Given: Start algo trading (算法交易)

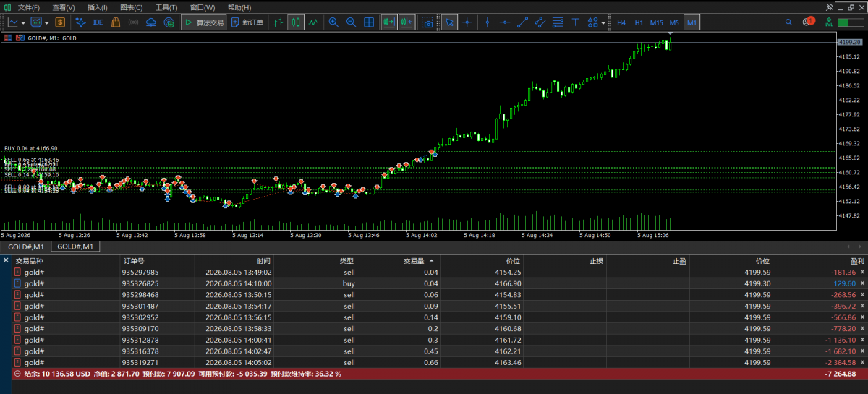Looking at the screenshot, I should 203,22.
